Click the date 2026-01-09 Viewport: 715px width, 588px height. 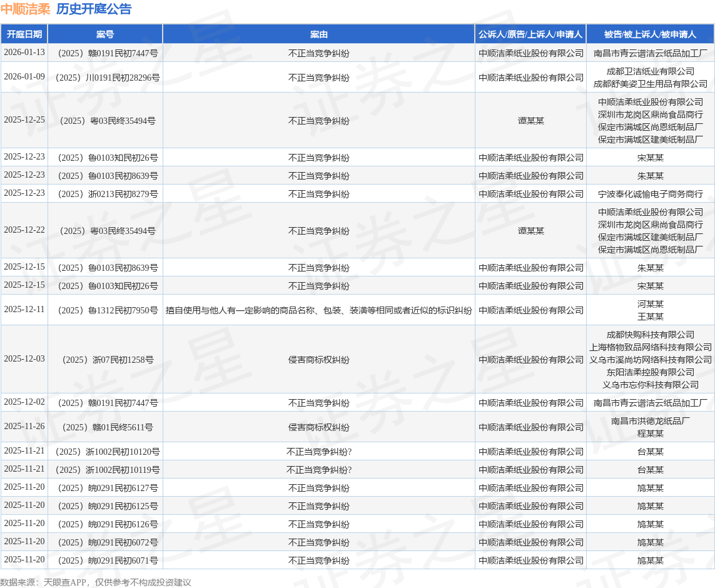pos(24,76)
